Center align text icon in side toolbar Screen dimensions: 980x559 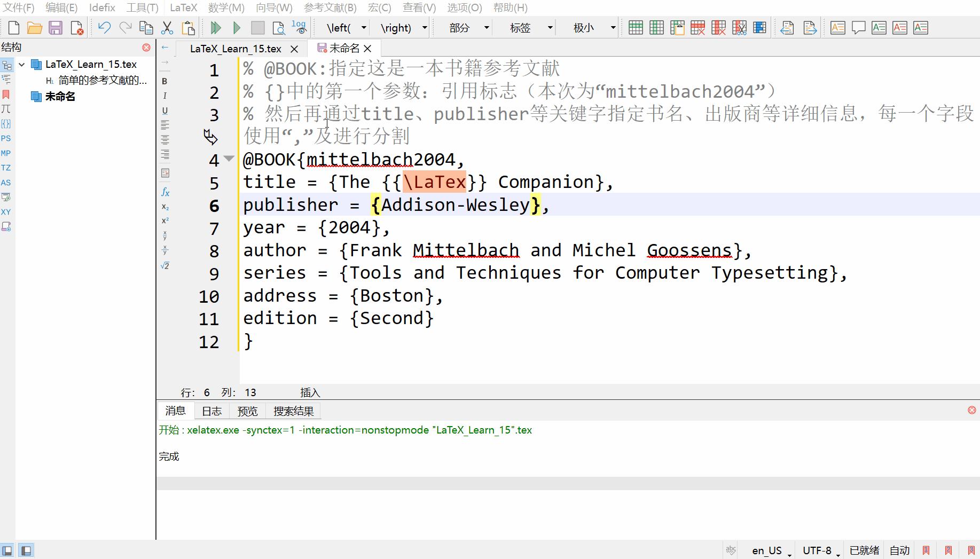[x=165, y=140]
